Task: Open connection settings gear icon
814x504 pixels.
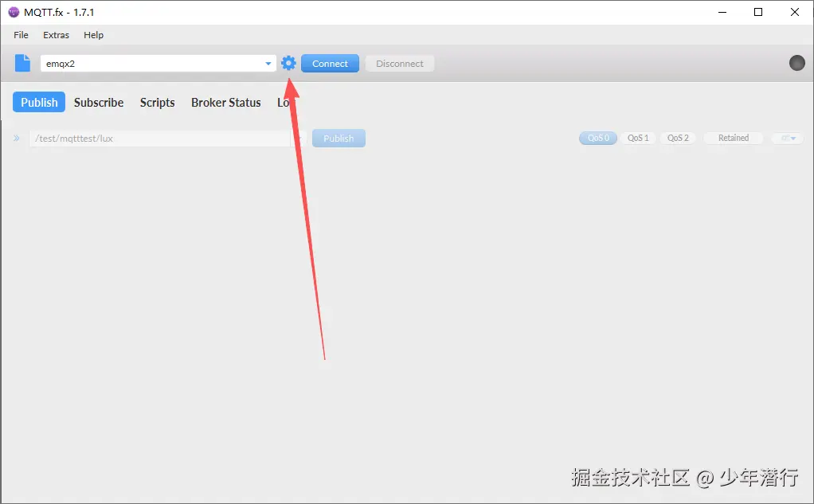Action: click(x=288, y=64)
